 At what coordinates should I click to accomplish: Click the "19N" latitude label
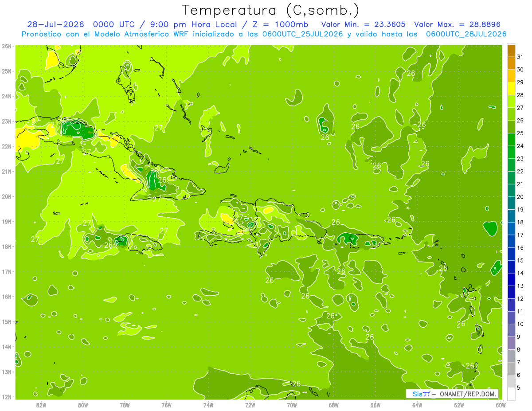coord(7,222)
